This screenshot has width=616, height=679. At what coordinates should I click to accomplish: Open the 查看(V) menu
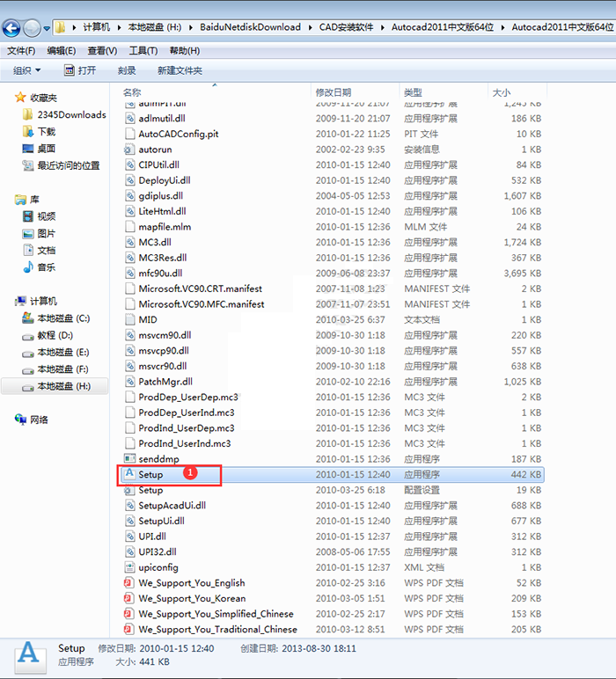pyautogui.click(x=102, y=51)
